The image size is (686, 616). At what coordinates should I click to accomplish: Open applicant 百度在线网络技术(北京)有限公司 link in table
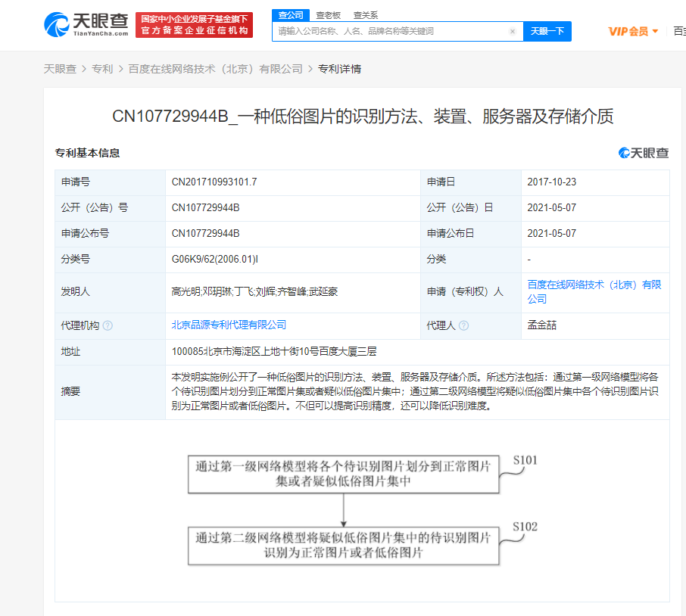pos(594,291)
